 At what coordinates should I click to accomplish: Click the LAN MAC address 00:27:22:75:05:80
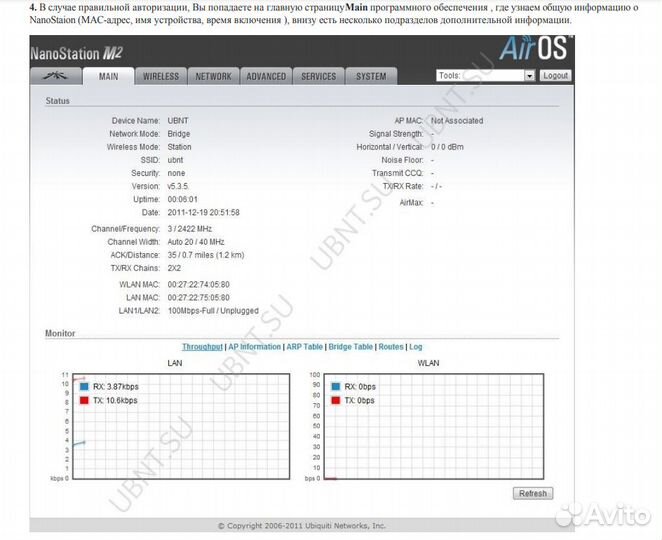198,298
